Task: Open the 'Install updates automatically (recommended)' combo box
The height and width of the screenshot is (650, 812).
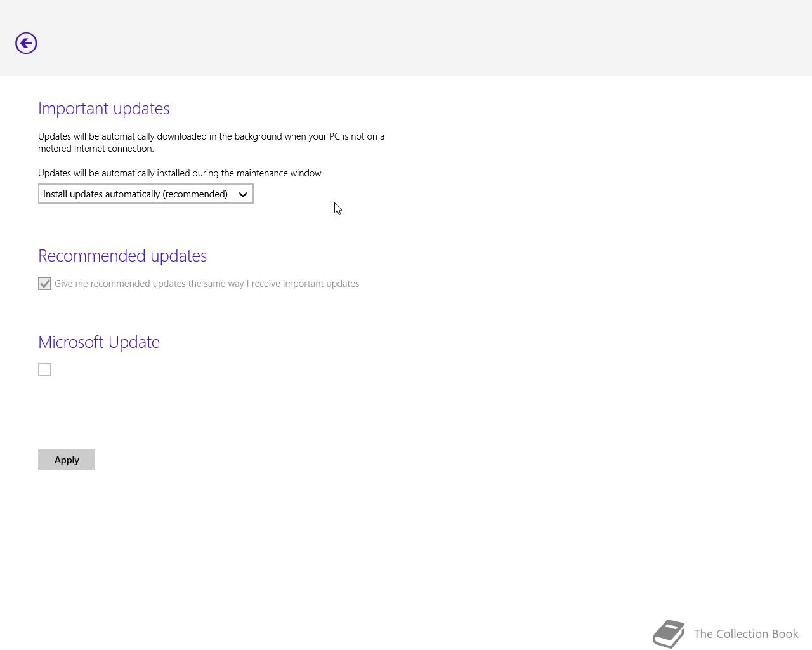Action: click(146, 194)
